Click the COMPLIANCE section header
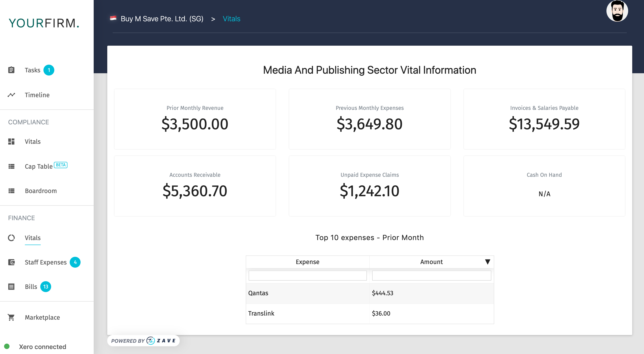 coord(29,122)
